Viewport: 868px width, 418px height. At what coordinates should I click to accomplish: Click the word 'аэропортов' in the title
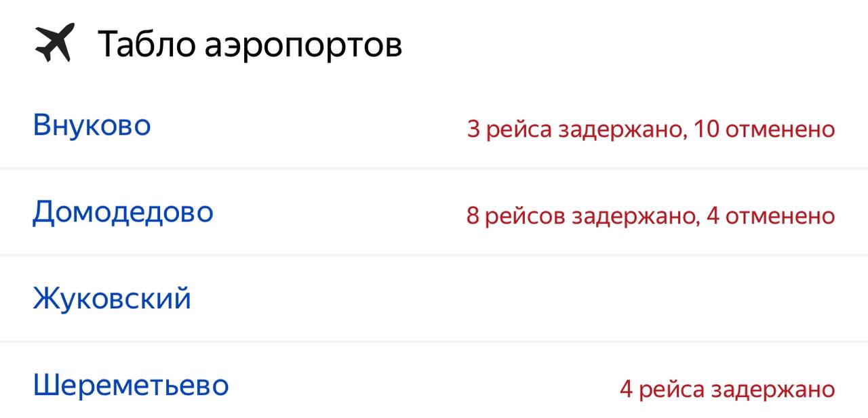[x=304, y=45]
